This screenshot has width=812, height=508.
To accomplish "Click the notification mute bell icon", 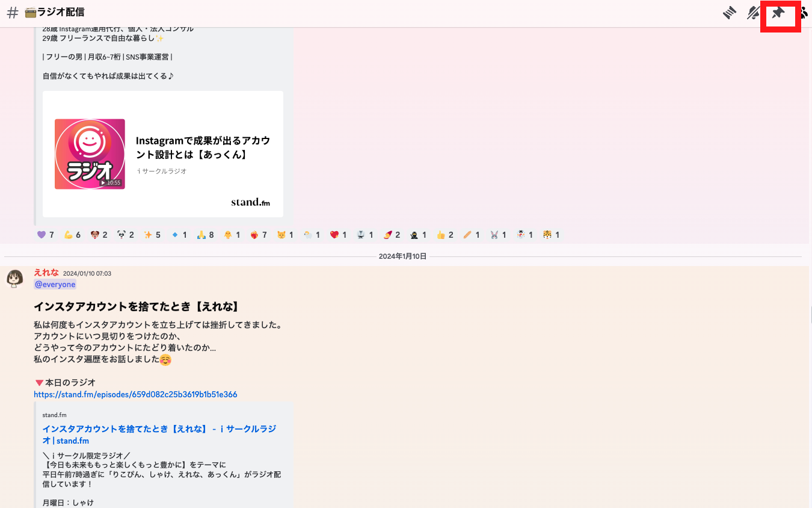I will pos(753,13).
